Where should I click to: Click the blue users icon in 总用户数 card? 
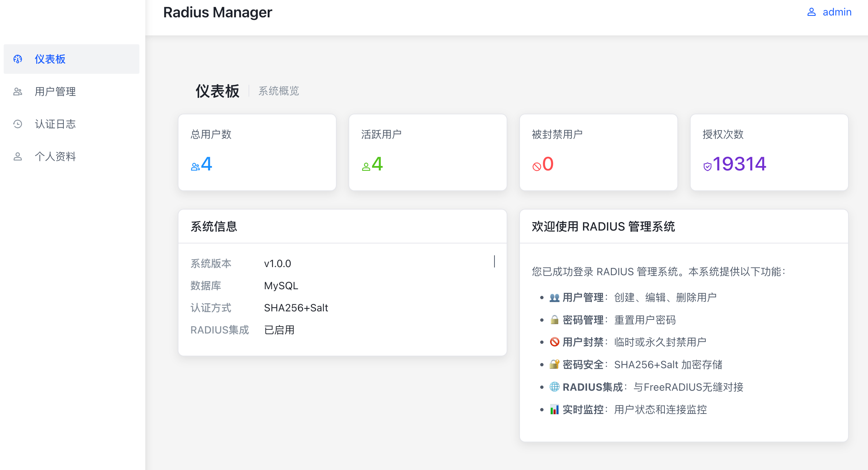[195, 167]
